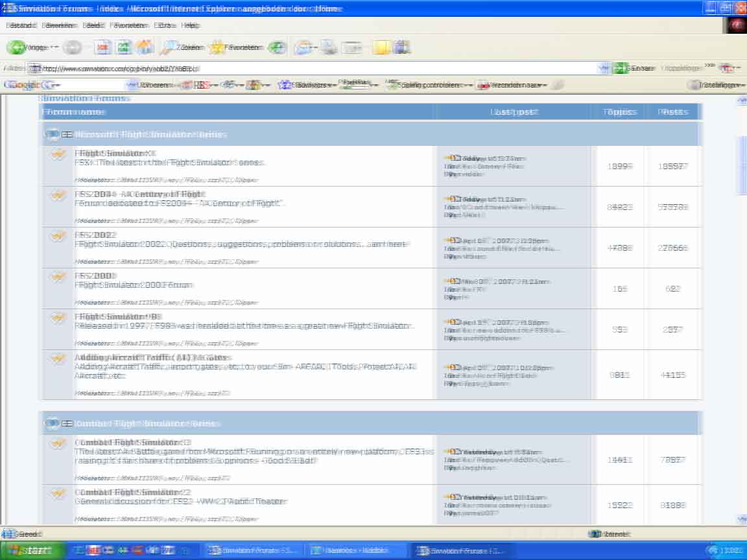The height and width of the screenshot is (560, 747).
Task: Click the red Stop icon in the toolbar
Action: point(103,47)
